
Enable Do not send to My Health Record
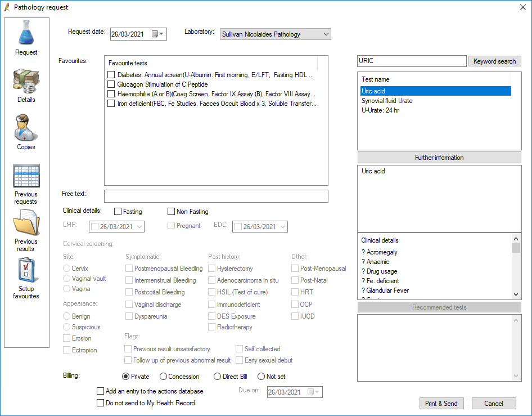point(101,403)
